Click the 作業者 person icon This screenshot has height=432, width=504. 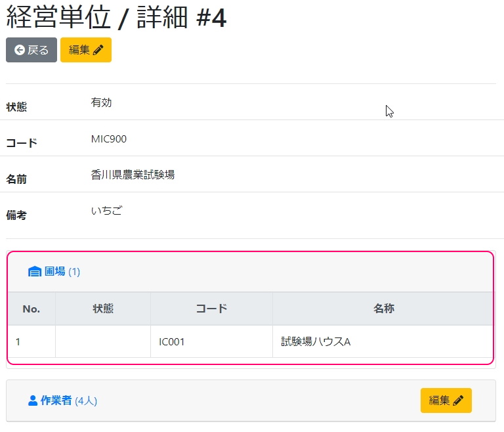[33, 400]
